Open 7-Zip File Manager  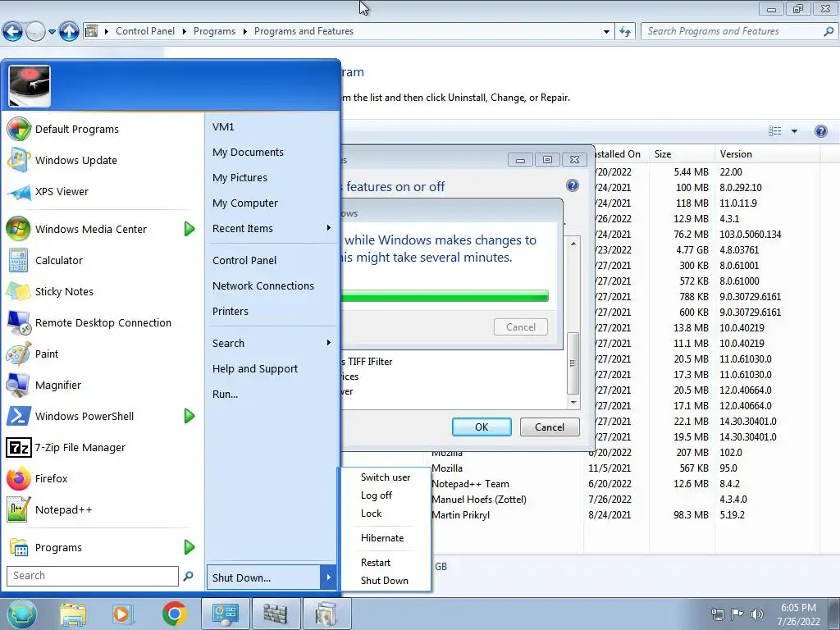pyautogui.click(x=80, y=447)
